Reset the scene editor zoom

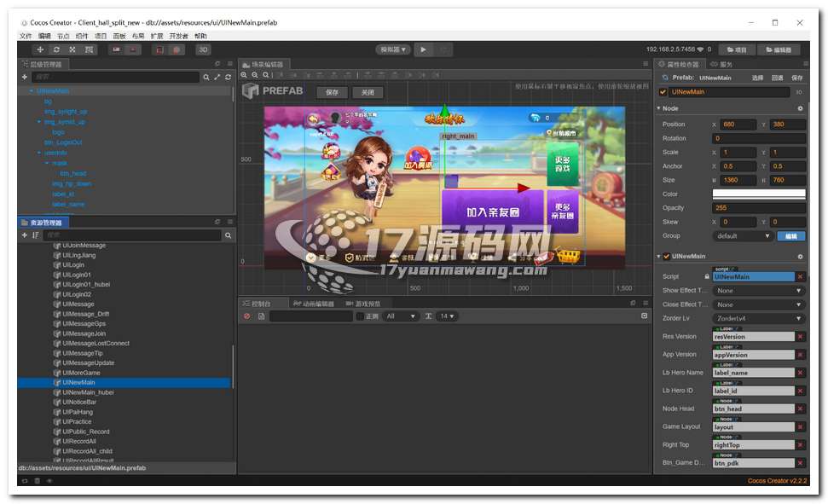click(x=266, y=75)
